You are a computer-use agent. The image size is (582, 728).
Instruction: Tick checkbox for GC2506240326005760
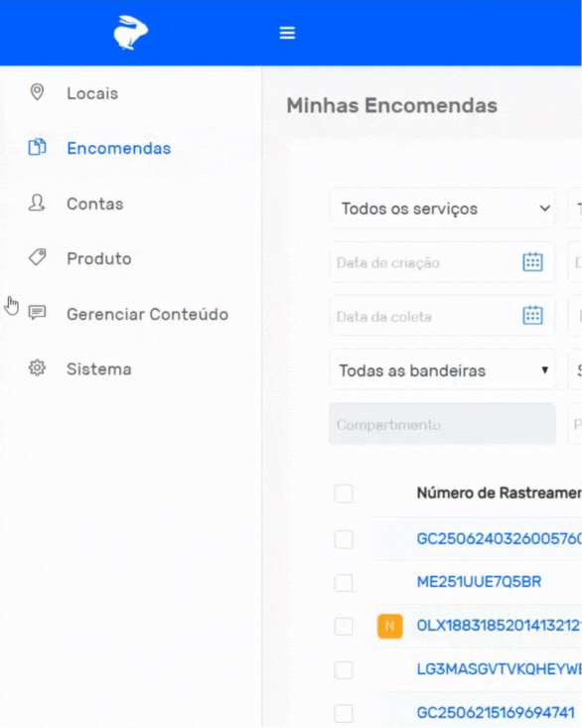tap(344, 539)
